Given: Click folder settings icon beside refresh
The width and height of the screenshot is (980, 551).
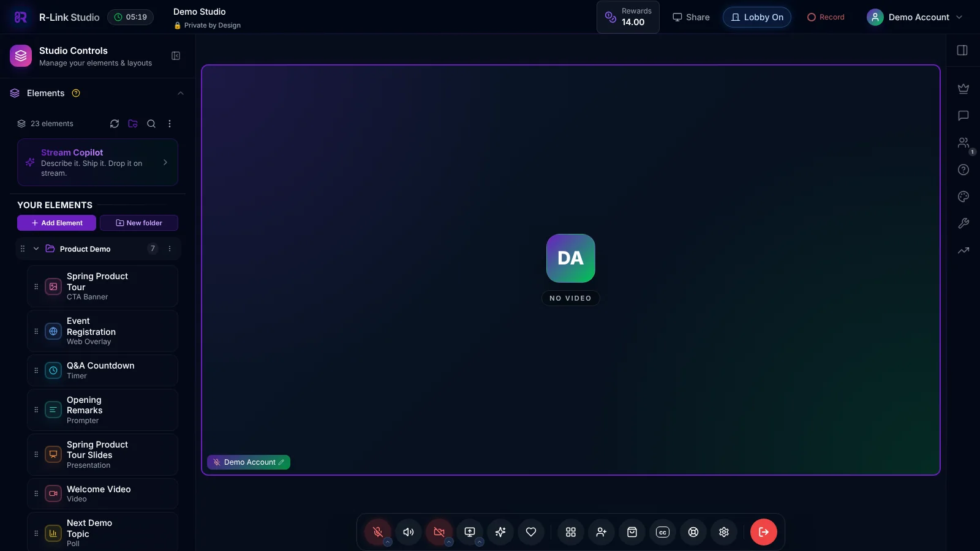Looking at the screenshot, I should click(x=133, y=124).
